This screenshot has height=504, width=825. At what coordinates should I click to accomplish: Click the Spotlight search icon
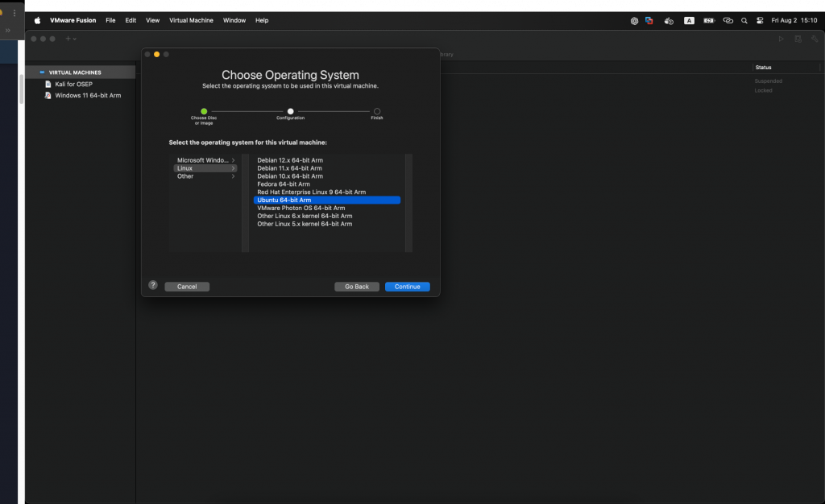click(x=744, y=20)
